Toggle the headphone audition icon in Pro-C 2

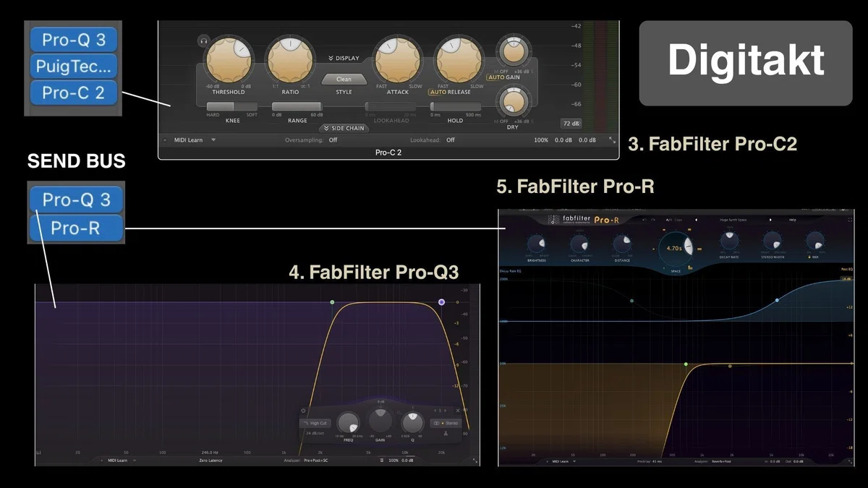coord(203,40)
